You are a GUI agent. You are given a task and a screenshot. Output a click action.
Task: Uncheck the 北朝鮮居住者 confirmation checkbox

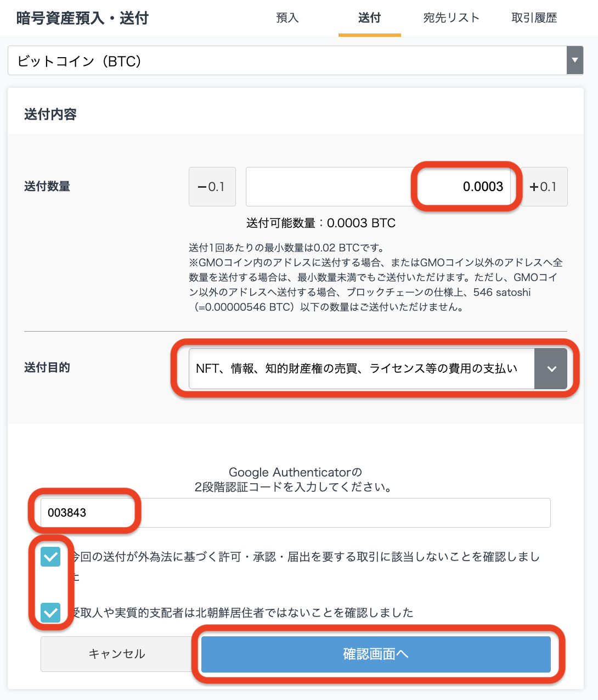tap(50, 612)
